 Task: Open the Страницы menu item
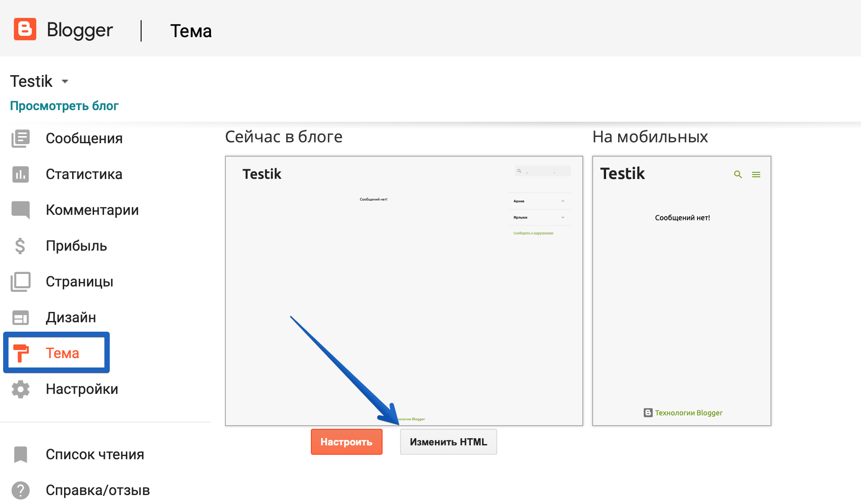click(80, 282)
